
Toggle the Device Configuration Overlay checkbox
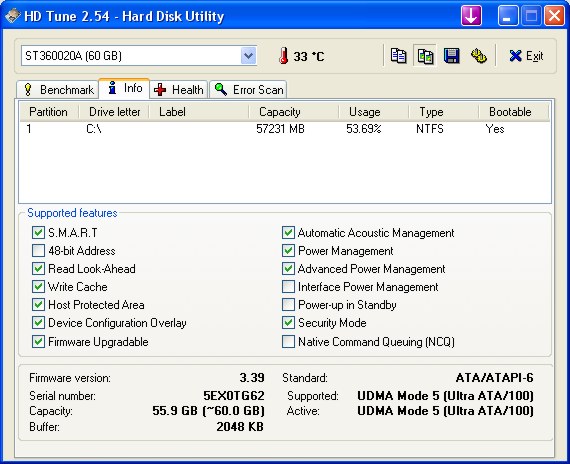38,323
